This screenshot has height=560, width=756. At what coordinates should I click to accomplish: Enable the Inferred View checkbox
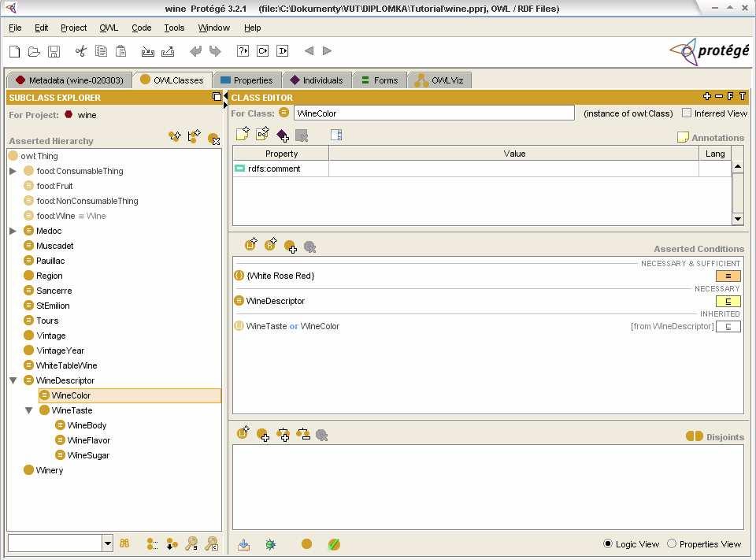[x=687, y=113]
